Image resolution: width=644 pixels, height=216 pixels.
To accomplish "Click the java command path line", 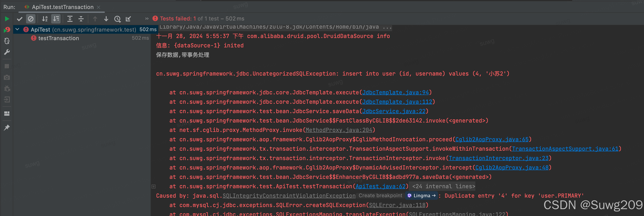I will 276,27.
